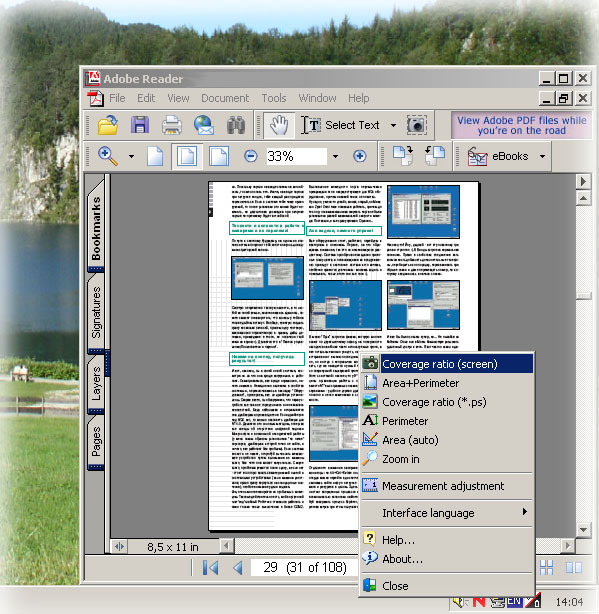Click the 8,5 x 11 in page size label
599x614 pixels.
tap(173, 547)
